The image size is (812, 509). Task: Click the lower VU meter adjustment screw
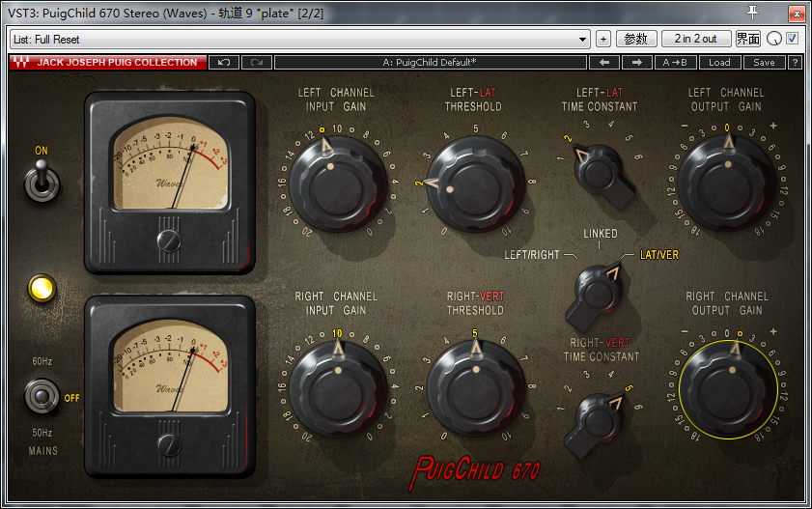point(169,444)
